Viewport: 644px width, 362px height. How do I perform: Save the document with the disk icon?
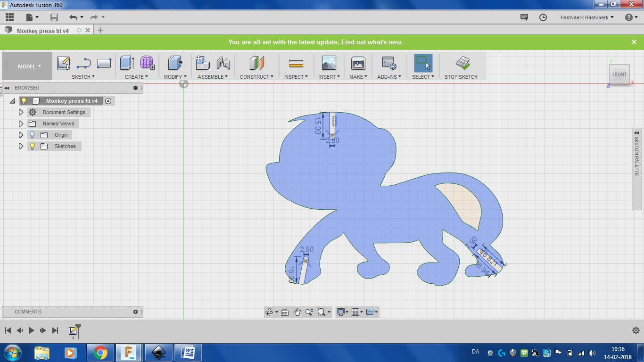[54, 17]
